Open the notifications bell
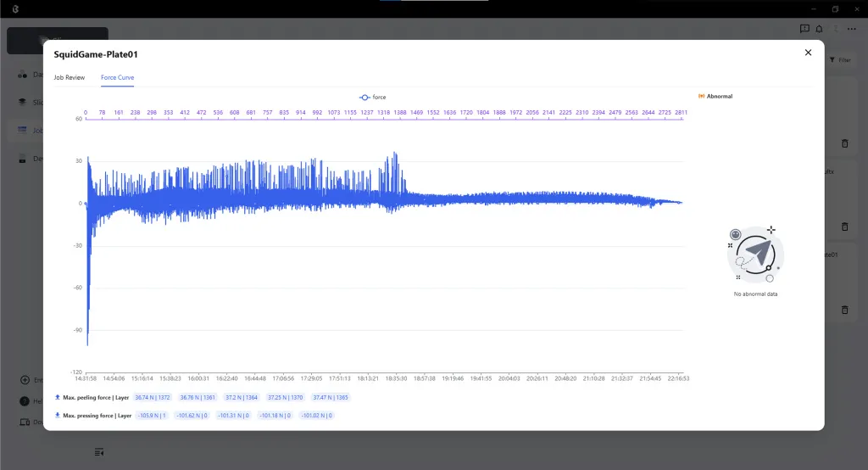868x470 pixels. pos(819,28)
